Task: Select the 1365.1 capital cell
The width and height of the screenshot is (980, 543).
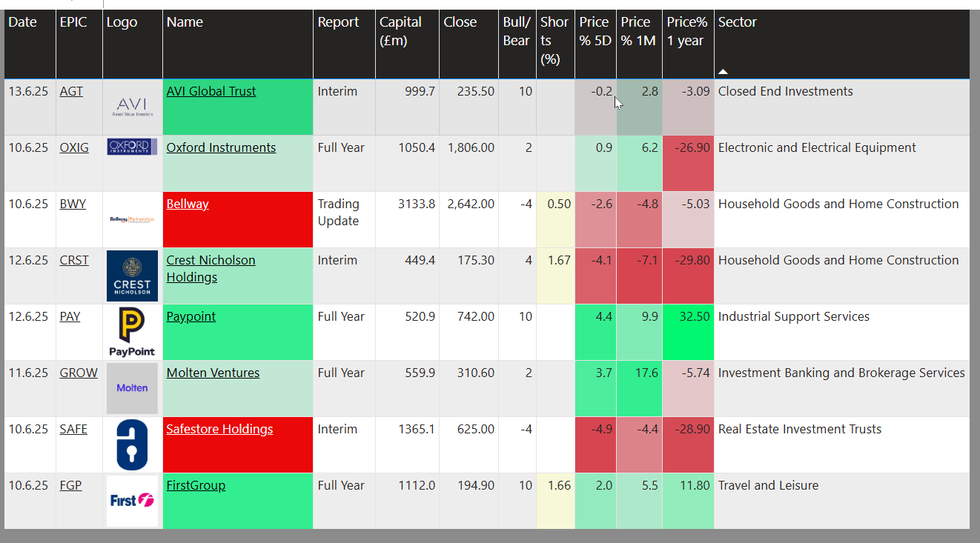Action: pos(408,444)
